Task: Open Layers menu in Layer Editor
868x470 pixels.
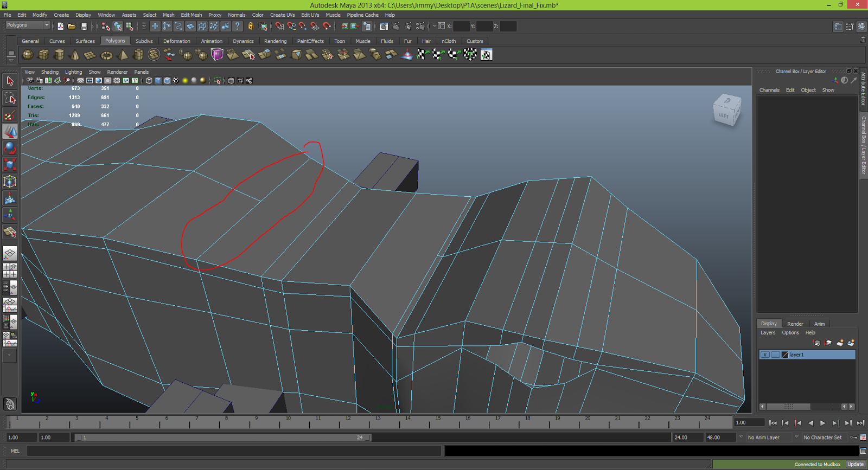Action: point(768,333)
